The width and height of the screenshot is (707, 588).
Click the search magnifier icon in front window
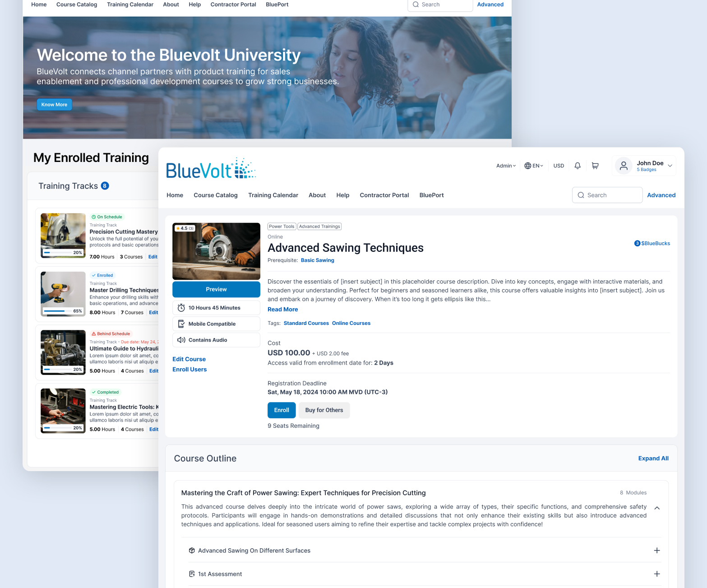tap(581, 195)
